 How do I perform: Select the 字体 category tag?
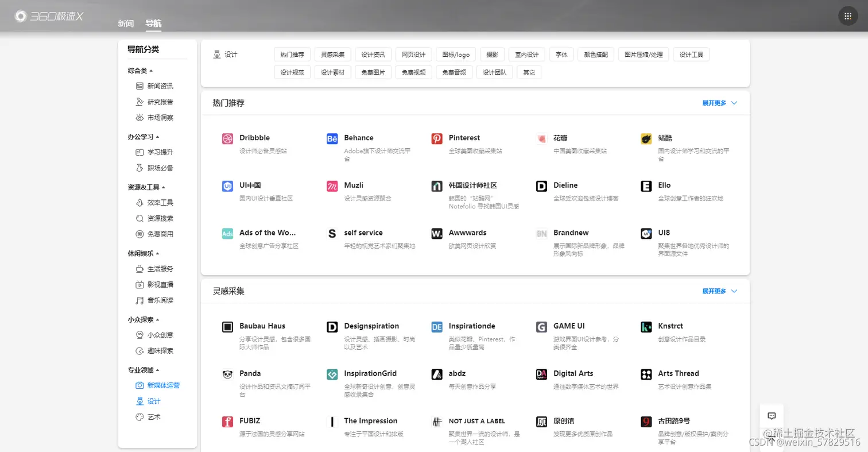pos(561,55)
